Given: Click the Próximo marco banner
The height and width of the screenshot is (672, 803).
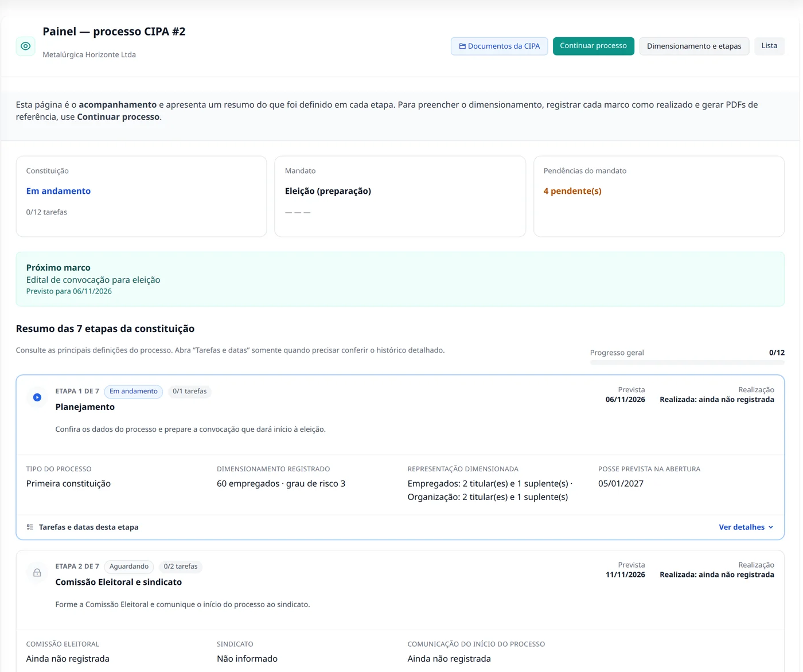Looking at the screenshot, I should (x=400, y=279).
